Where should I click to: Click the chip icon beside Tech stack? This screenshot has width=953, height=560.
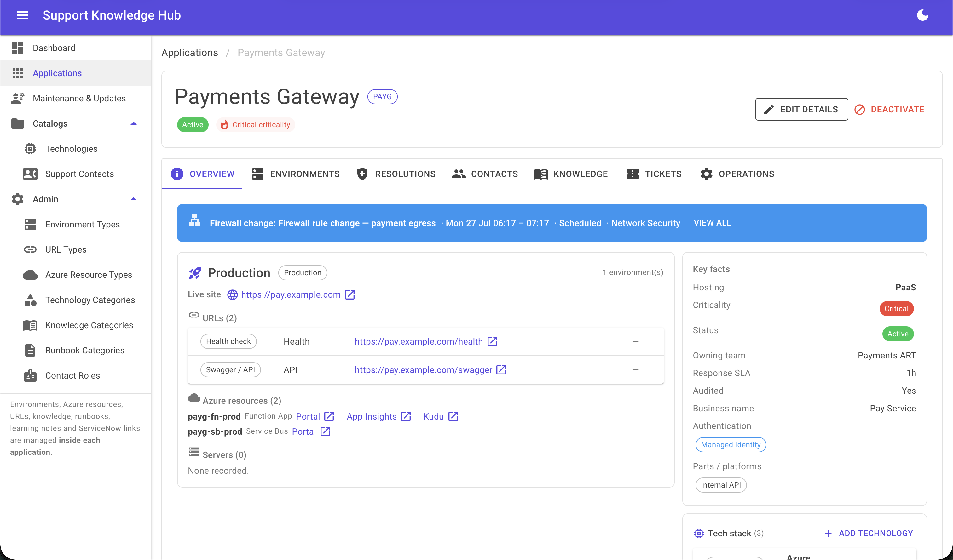(698, 533)
